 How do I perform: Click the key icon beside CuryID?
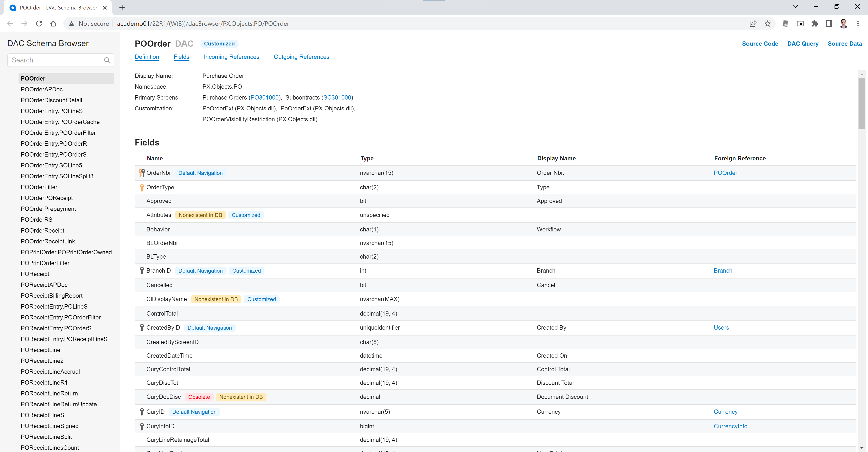click(x=142, y=412)
